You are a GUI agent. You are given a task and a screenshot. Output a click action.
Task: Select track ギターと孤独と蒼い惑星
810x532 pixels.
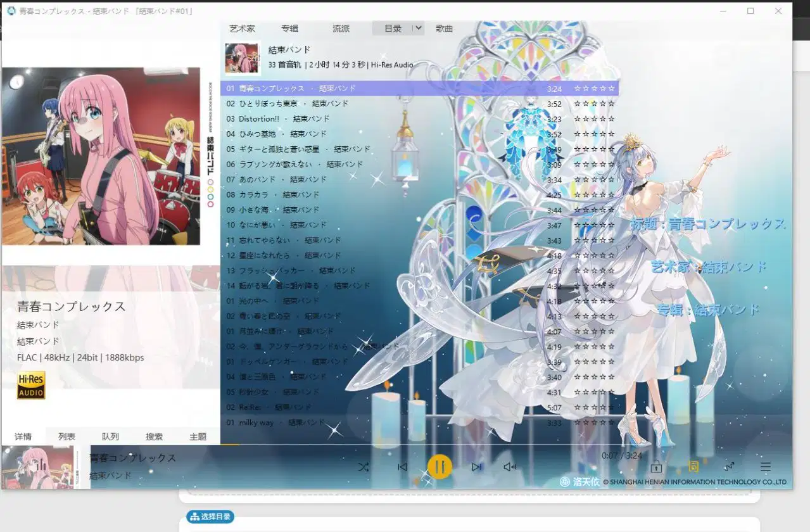419,149
